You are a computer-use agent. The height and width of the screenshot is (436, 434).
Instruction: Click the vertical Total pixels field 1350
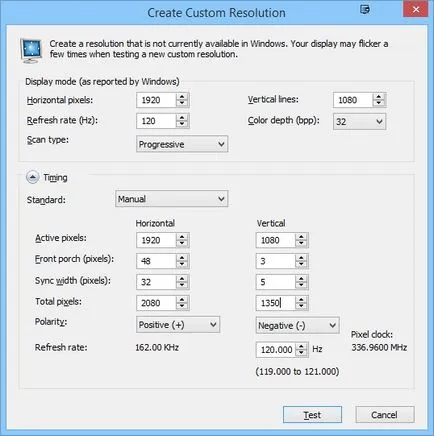276,303
